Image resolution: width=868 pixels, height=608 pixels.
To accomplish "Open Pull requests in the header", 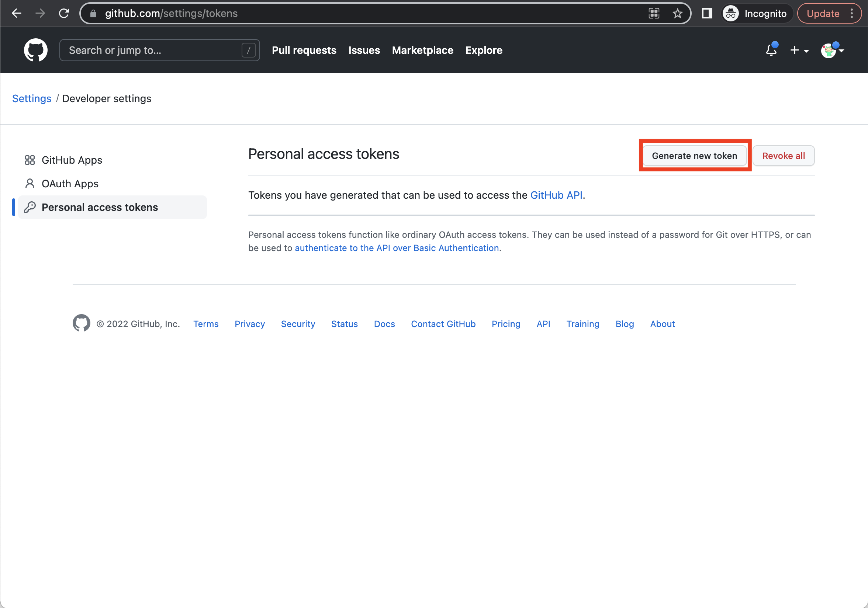I will tap(304, 50).
